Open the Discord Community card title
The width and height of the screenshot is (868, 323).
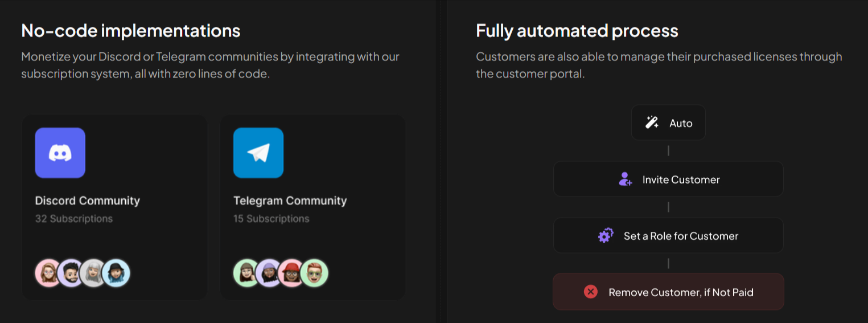click(87, 201)
